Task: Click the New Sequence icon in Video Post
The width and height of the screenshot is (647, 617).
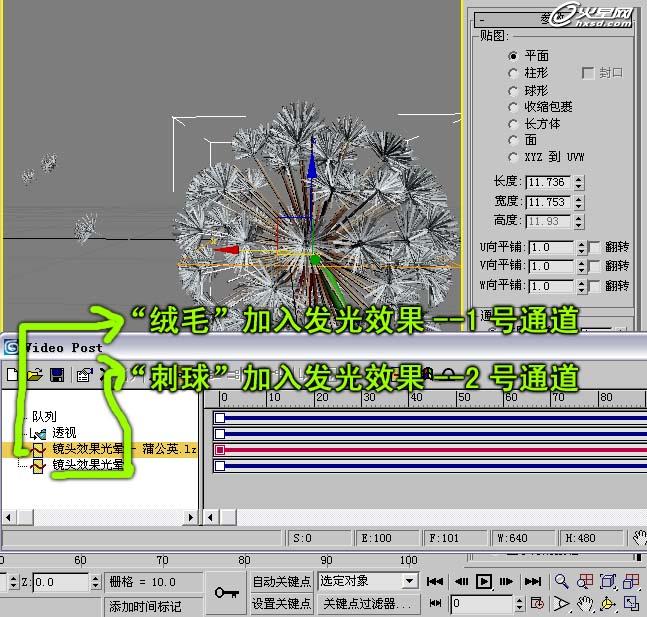Action: 13,375
